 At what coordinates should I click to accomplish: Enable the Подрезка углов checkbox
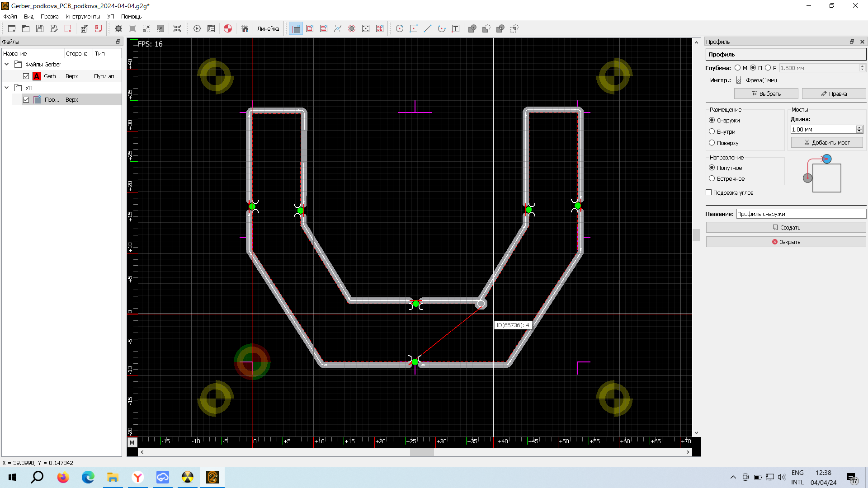click(x=709, y=192)
